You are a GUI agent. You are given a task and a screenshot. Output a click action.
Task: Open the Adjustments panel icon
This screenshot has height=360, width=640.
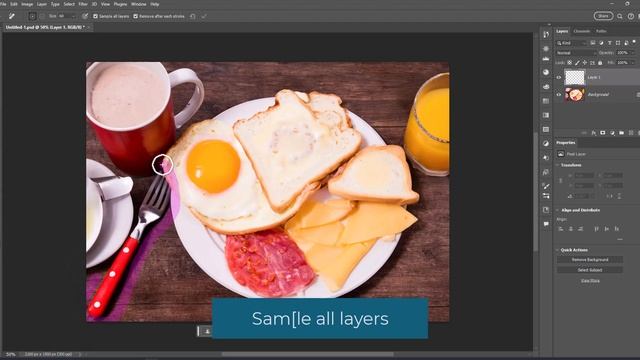tap(546, 143)
